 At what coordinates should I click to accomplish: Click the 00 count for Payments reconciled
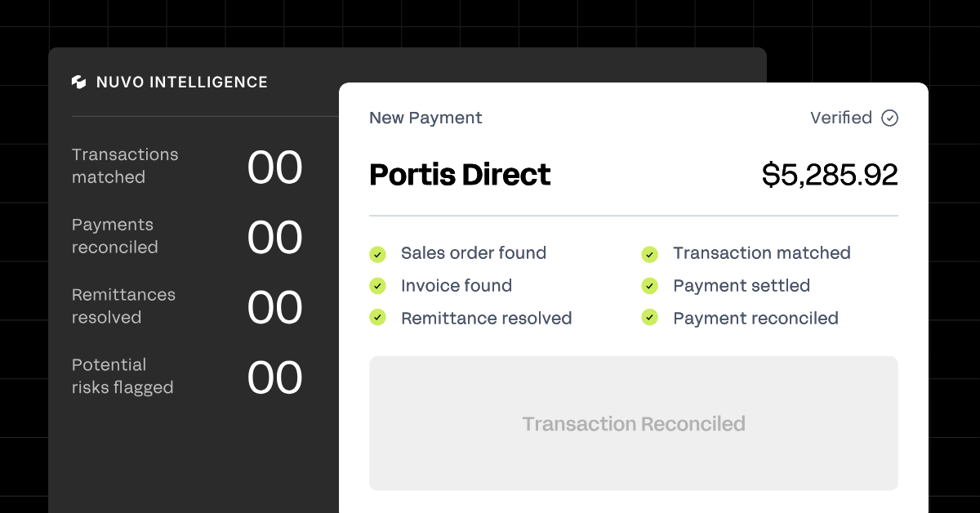(x=275, y=238)
